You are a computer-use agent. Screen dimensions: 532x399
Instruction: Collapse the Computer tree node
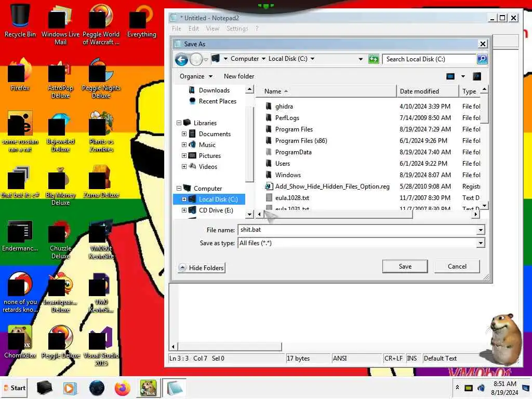[x=179, y=188]
